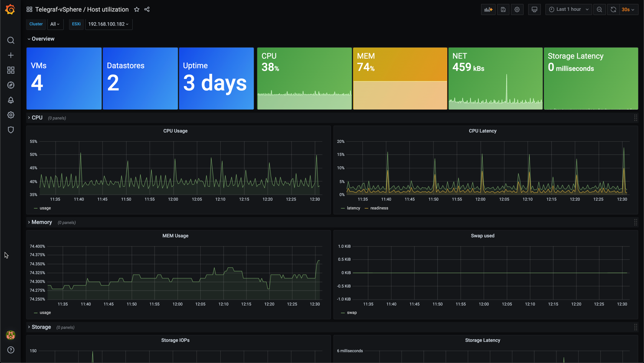Screen dimensions: 644x363
Task: Share the dashboard via share icon
Action: (147, 9)
